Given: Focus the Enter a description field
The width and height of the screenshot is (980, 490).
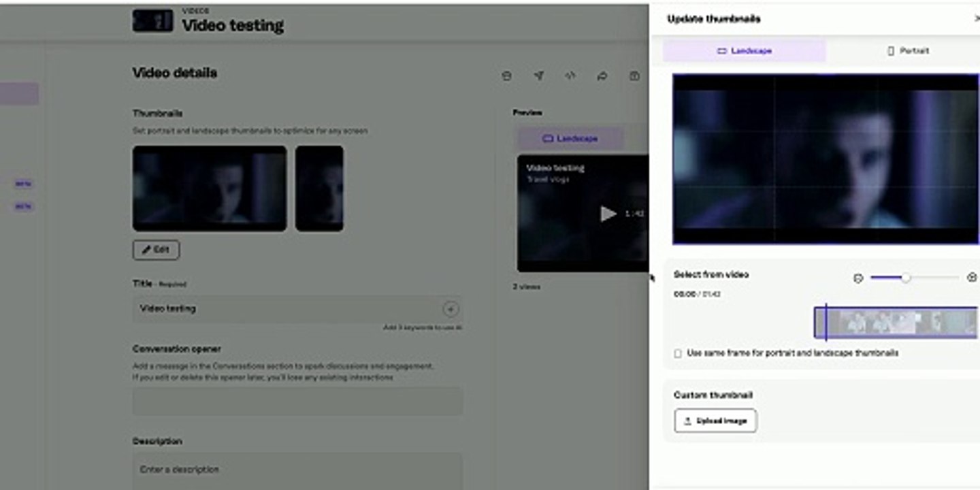Looking at the screenshot, I should (x=297, y=471).
